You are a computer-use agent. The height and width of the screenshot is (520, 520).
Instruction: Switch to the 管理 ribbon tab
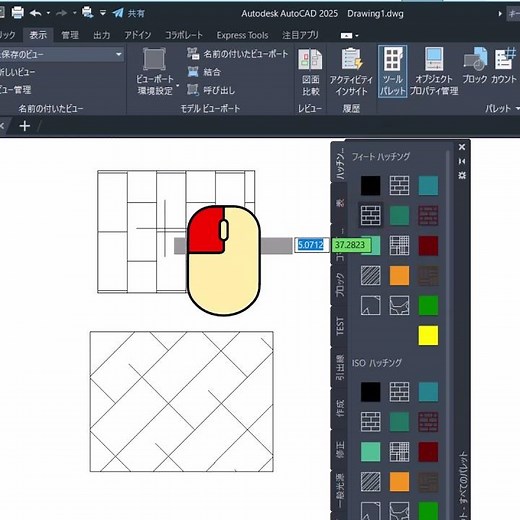pos(70,35)
